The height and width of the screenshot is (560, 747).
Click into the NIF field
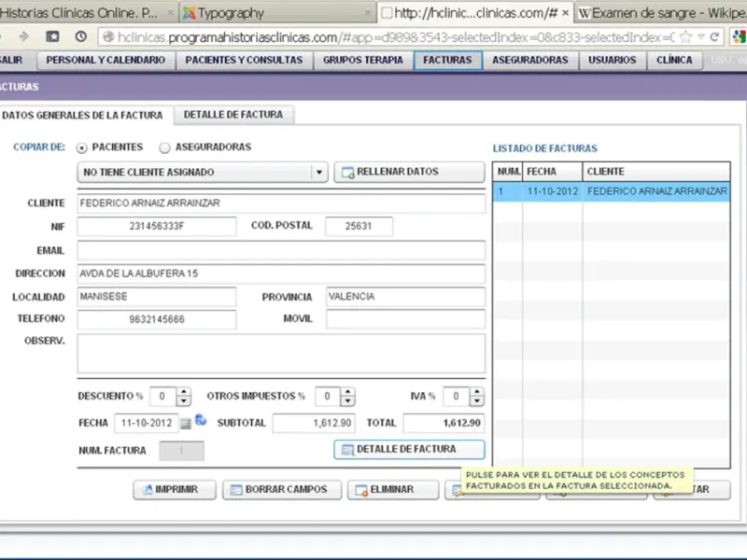pyautogui.click(x=157, y=226)
